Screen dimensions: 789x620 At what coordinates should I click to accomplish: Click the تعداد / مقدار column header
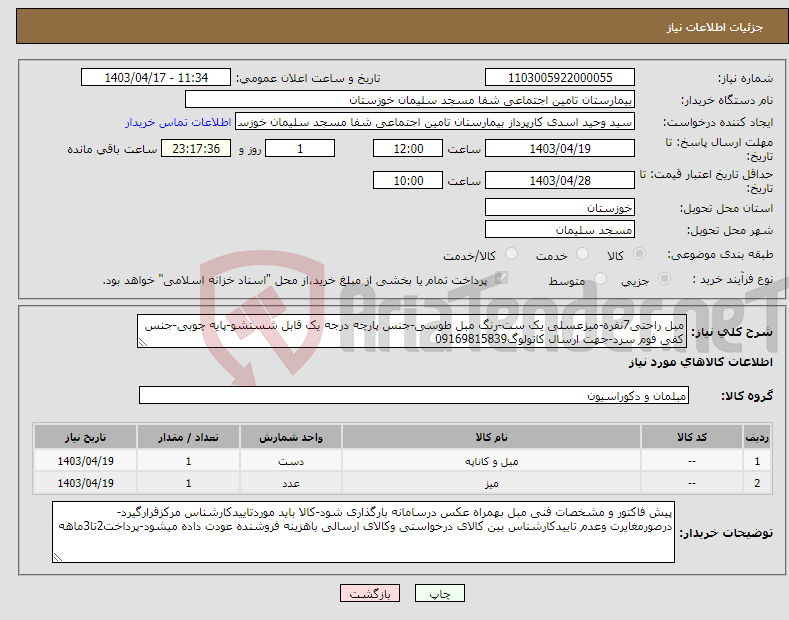click(188, 437)
